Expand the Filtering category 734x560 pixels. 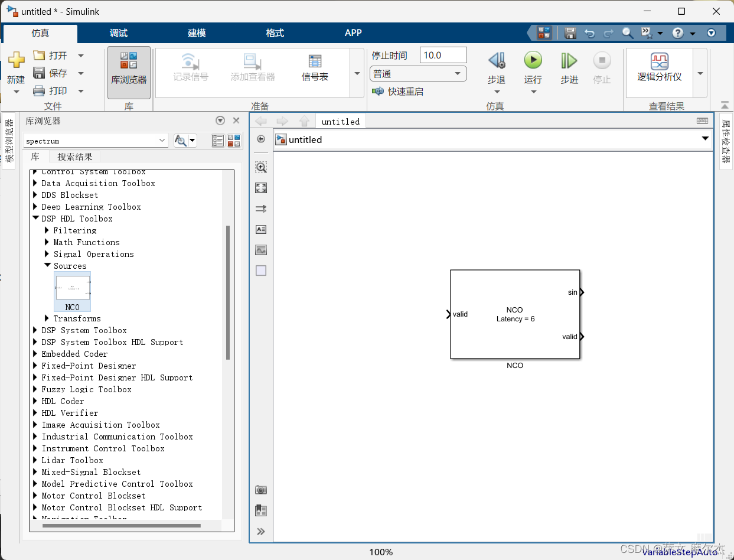click(x=47, y=230)
